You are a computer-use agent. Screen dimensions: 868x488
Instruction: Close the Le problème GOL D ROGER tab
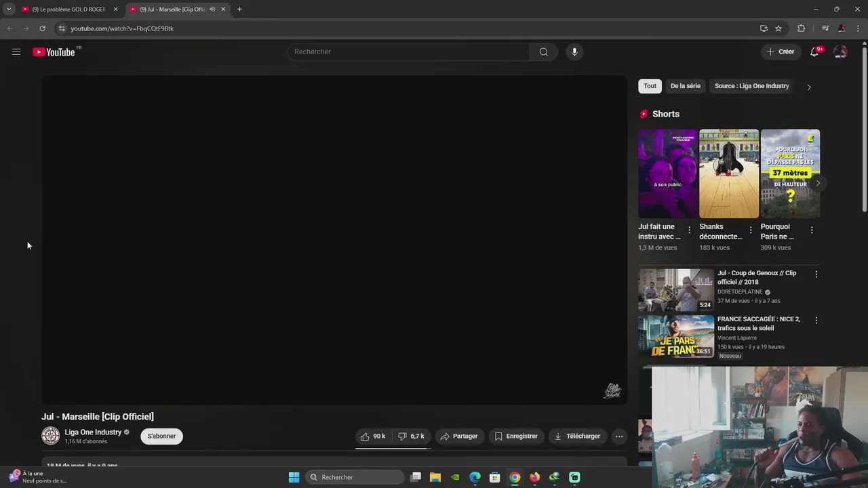pyautogui.click(x=116, y=9)
